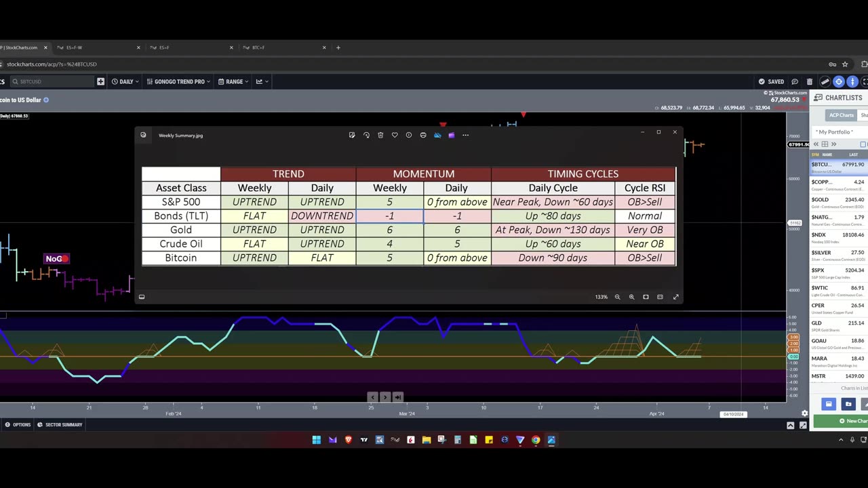Open the GONOGO TREND PRO chart style dropdown
This screenshot has height=488, width=868.
(x=178, y=81)
